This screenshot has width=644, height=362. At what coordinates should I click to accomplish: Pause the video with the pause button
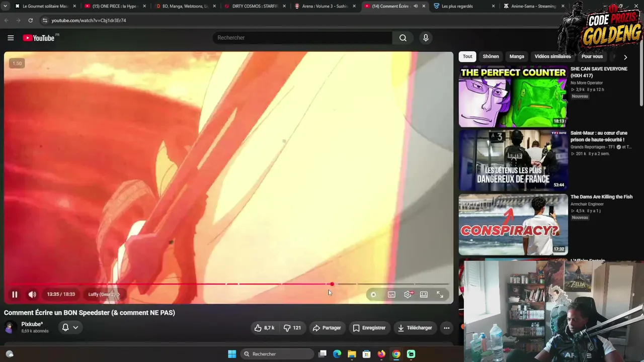click(15, 295)
